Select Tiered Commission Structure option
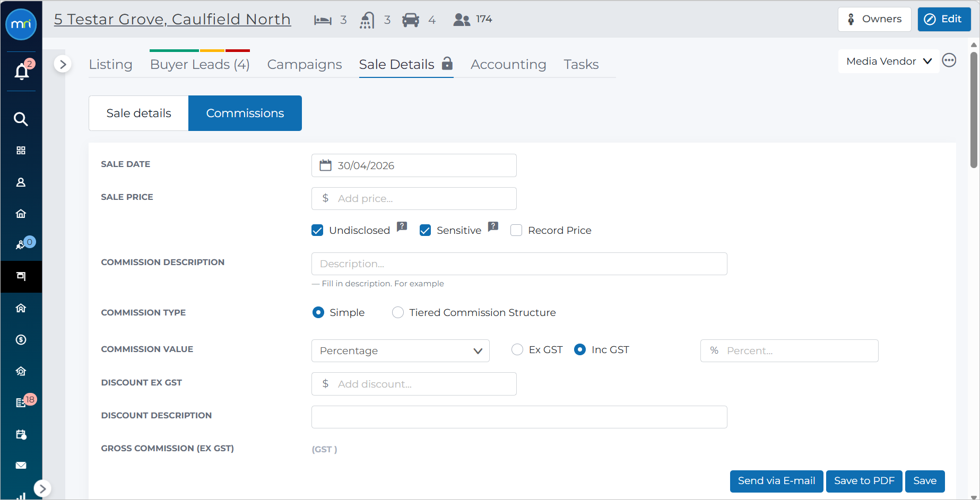 tap(398, 312)
